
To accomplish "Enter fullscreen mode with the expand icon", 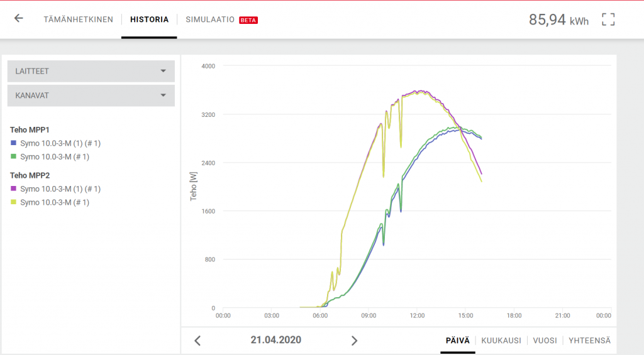I will click(608, 19).
